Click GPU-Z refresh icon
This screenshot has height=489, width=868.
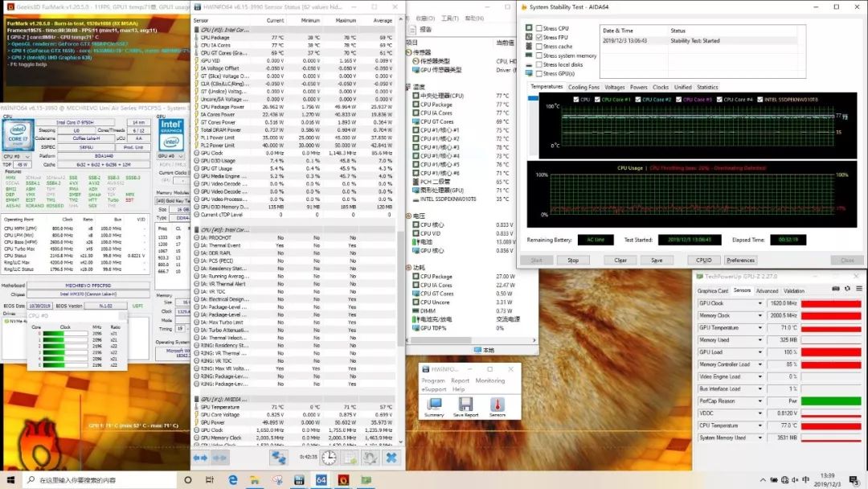[x=848, y=289]
